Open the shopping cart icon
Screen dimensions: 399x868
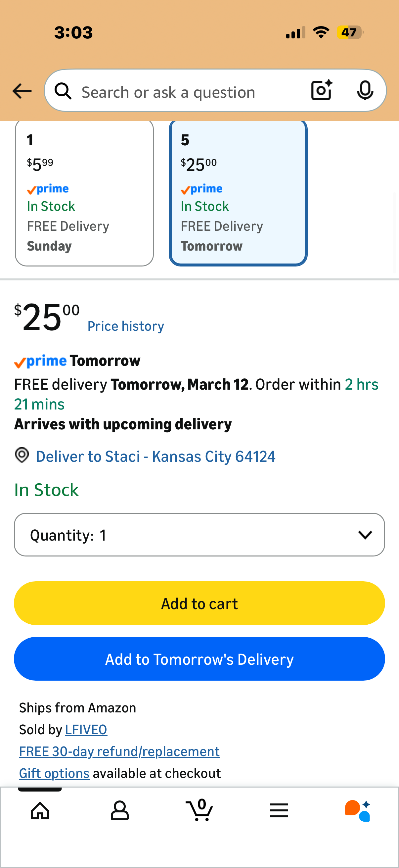199,809
